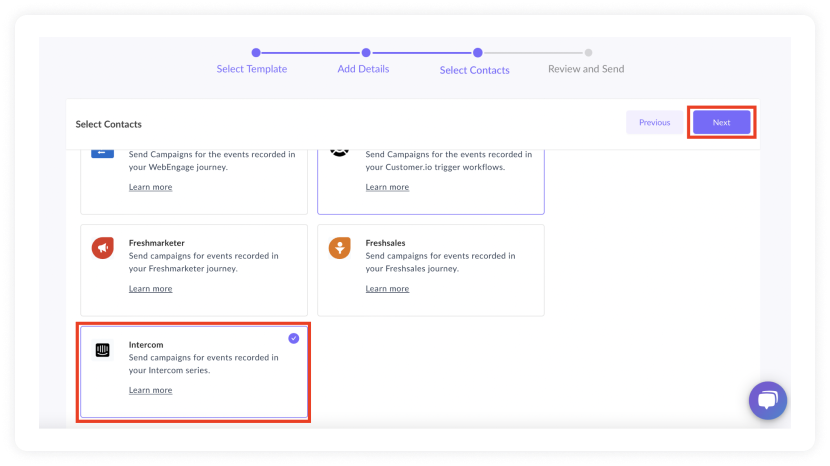Click the Add Details progress dot
Image resolution: width=830 pixels, height=466 pixels.
click(x=366, y=52)
